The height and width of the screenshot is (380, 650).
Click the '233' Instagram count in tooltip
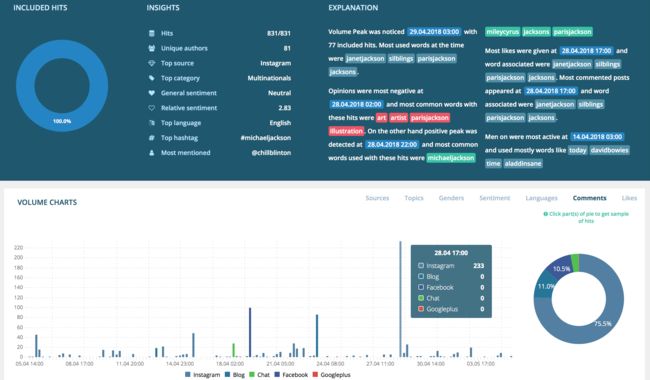(478, 266)
